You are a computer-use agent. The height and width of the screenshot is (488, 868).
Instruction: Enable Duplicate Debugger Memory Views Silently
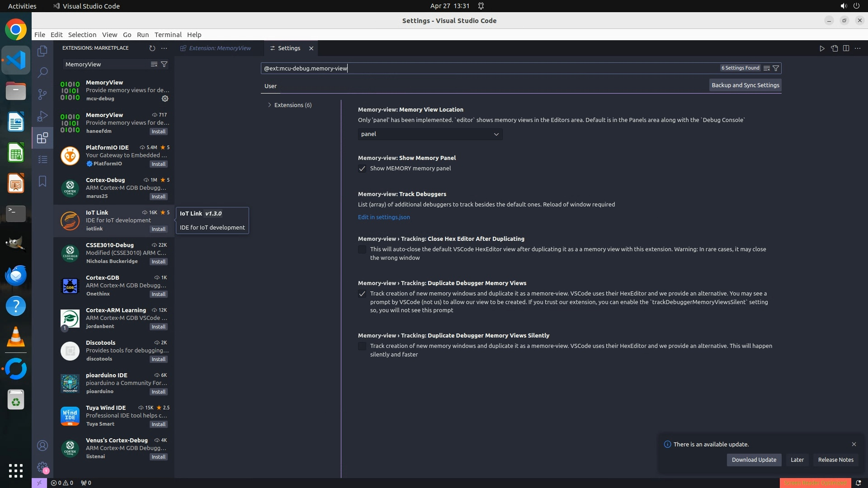tap(362, 346)
